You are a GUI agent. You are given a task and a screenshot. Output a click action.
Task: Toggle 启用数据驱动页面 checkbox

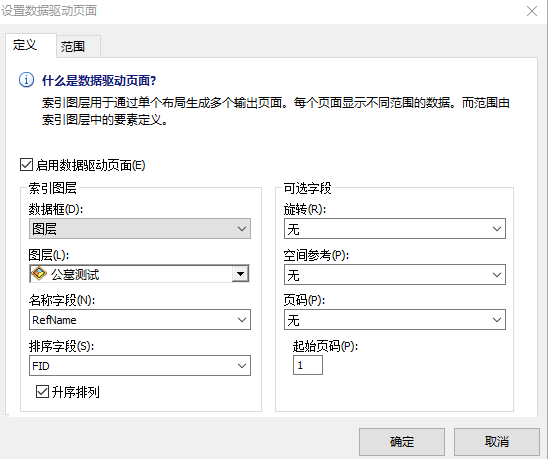coord(27,165)
